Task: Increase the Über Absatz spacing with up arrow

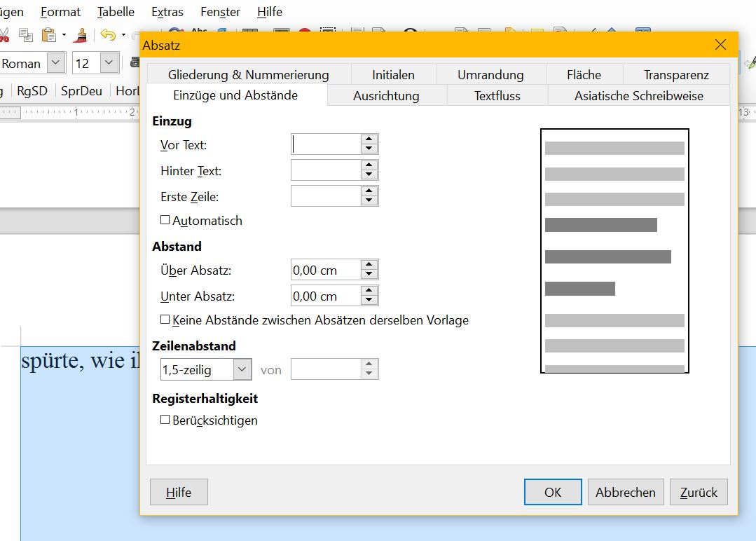Action: click(369, 265)
